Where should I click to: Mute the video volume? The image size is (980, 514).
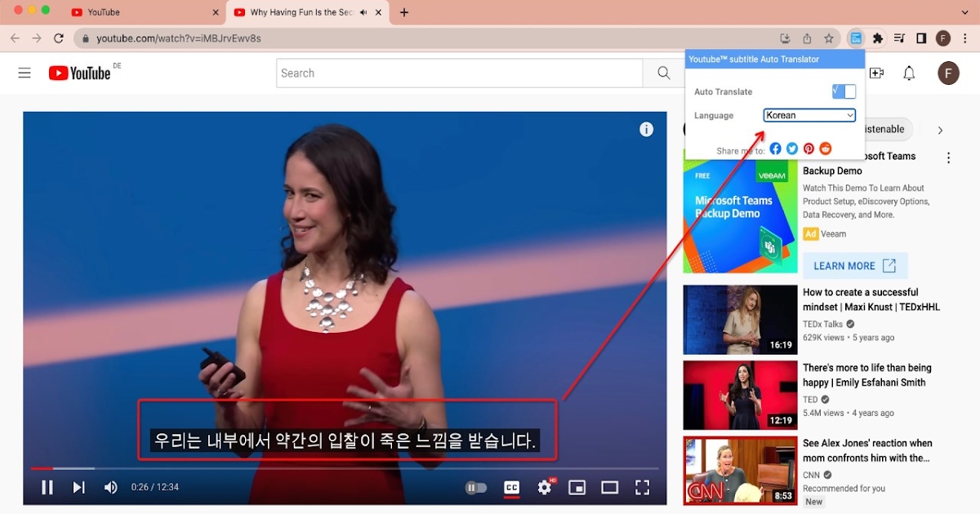[x=110, y=487]
